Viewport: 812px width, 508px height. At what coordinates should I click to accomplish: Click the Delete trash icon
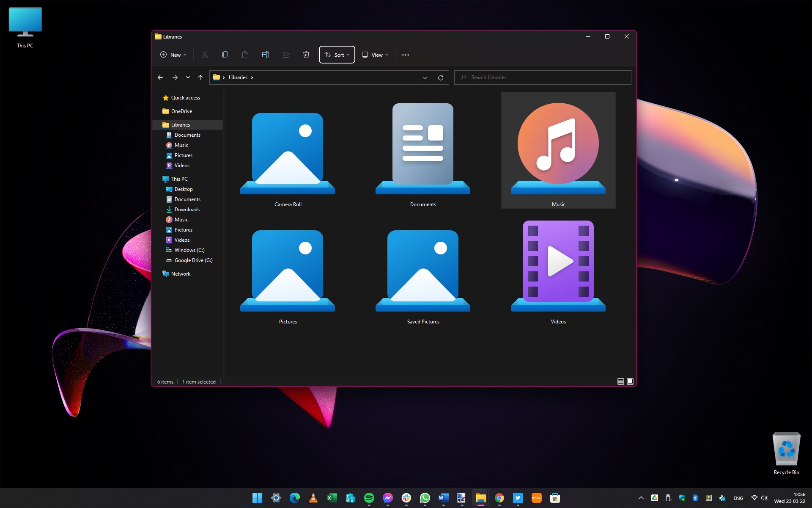point(306,55)
